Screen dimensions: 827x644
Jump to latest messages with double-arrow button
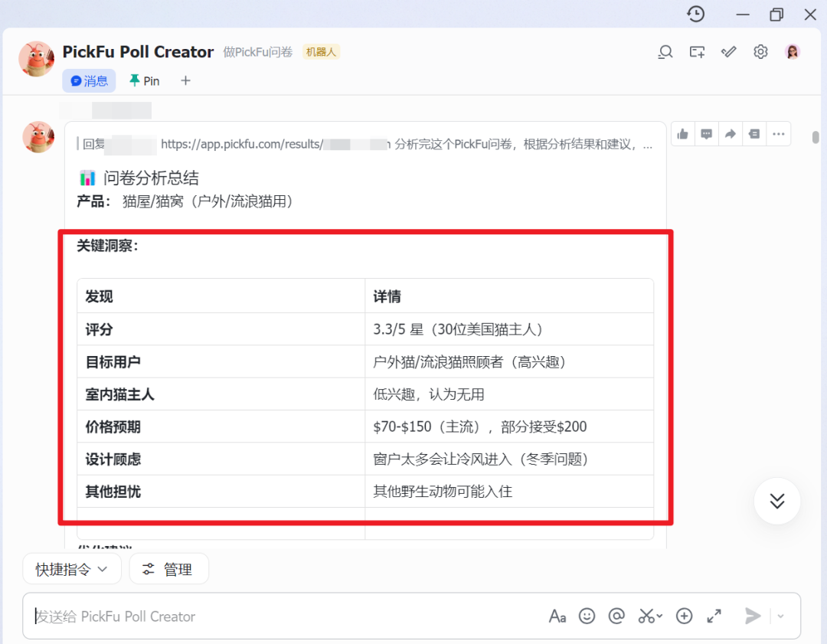tap(777, 501)
